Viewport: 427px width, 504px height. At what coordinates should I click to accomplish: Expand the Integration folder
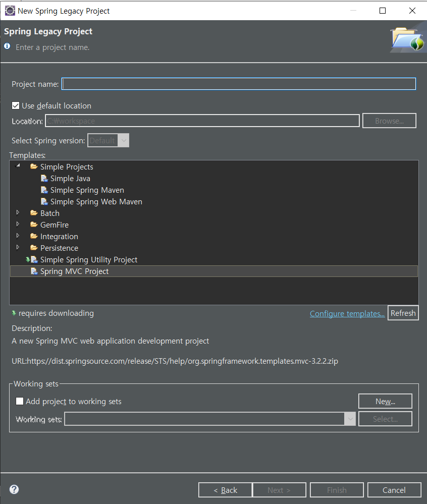[x=18, y=236]
